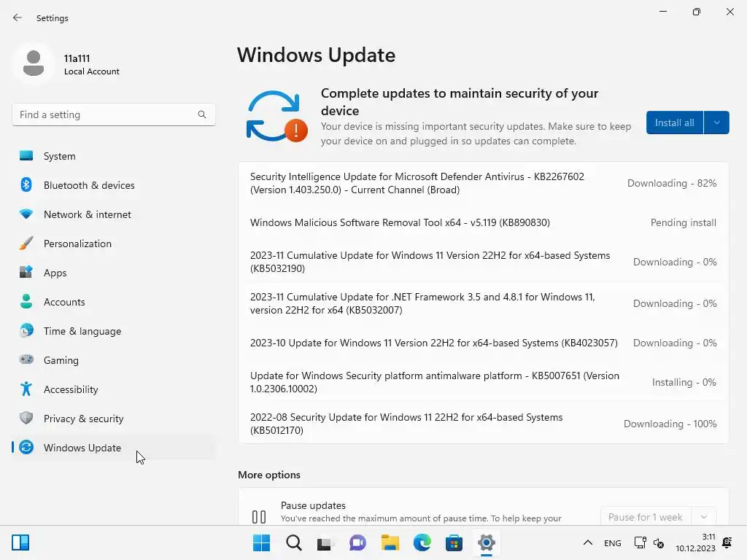The width and height of the screenshot is (747, 560).
Task: Open System settings
Action: (113, 156)
